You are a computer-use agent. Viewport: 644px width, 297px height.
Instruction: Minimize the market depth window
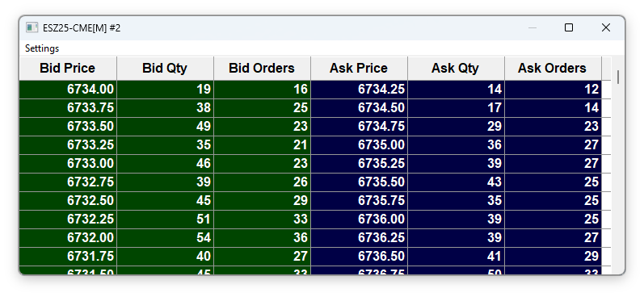(532, 27)
